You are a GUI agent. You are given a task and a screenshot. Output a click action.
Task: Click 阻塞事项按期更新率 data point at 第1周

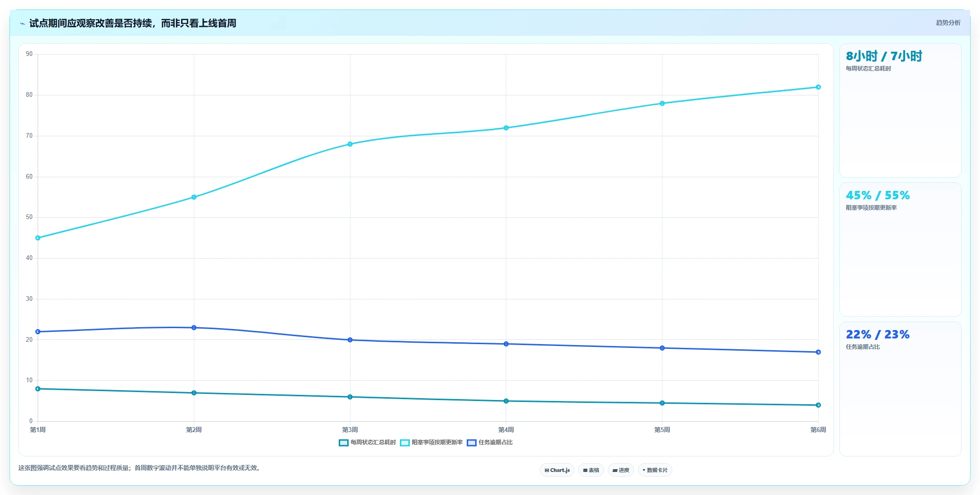pyautogui.click(x=38, y=238)
